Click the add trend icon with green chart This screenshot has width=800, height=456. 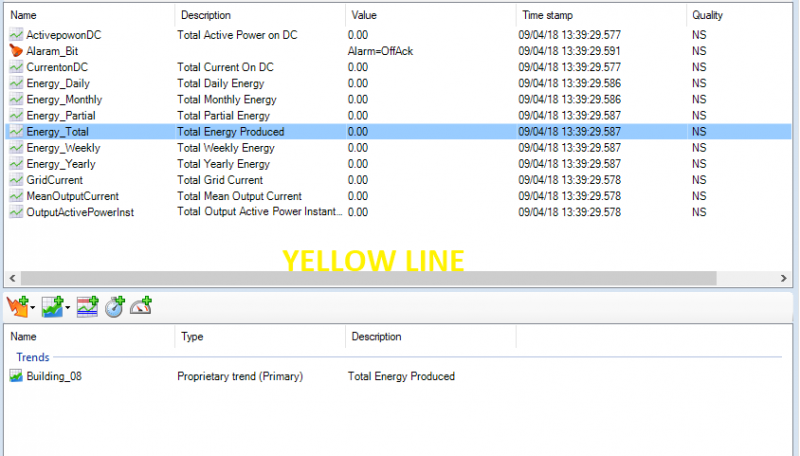coord(53,307)
